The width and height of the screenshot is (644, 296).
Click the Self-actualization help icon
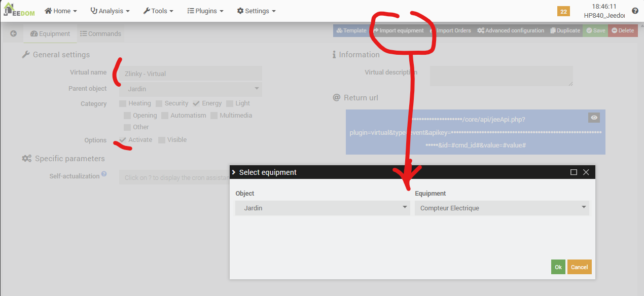coord(104,174)
